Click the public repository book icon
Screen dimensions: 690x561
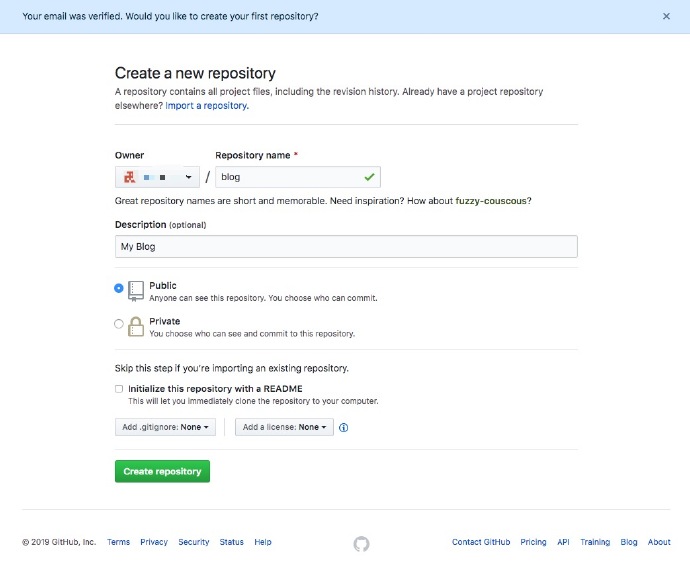click(137, 289)
